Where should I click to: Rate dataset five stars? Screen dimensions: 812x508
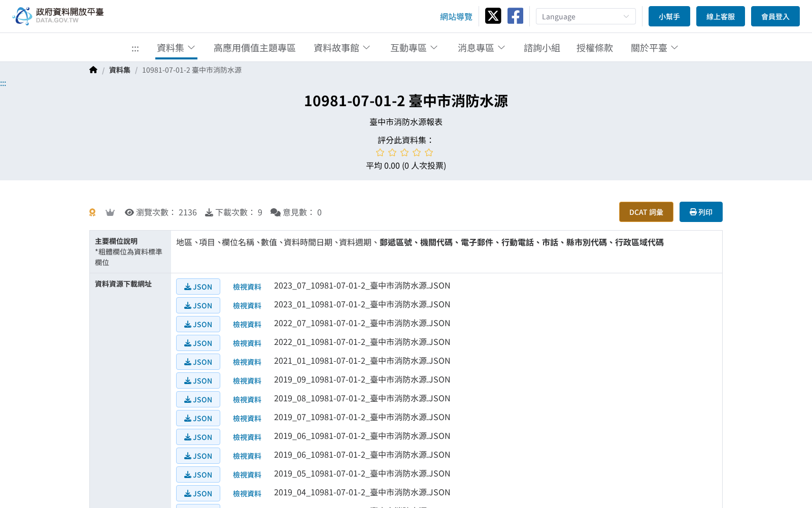(x=429, y=152)
